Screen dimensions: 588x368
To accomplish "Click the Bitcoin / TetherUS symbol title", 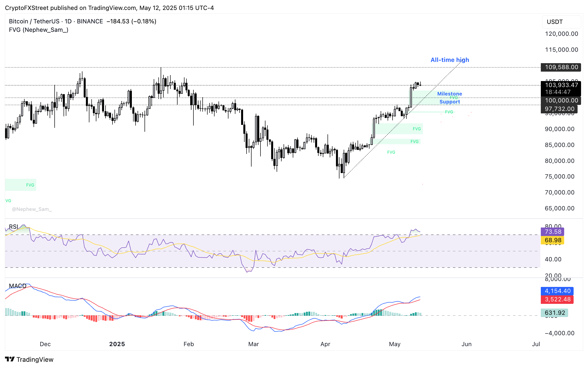I will click(x=34, y=21).
